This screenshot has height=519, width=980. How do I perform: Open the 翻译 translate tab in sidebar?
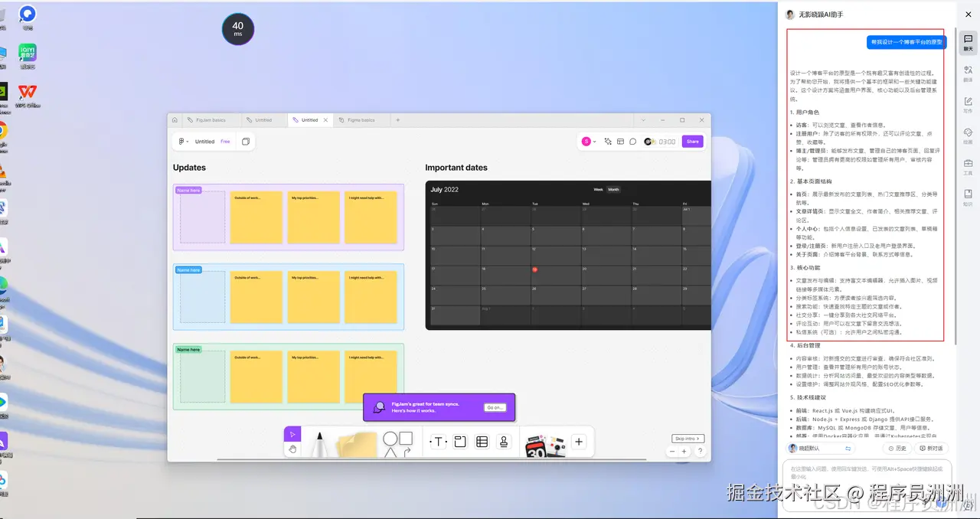click(x=968, y=73)
